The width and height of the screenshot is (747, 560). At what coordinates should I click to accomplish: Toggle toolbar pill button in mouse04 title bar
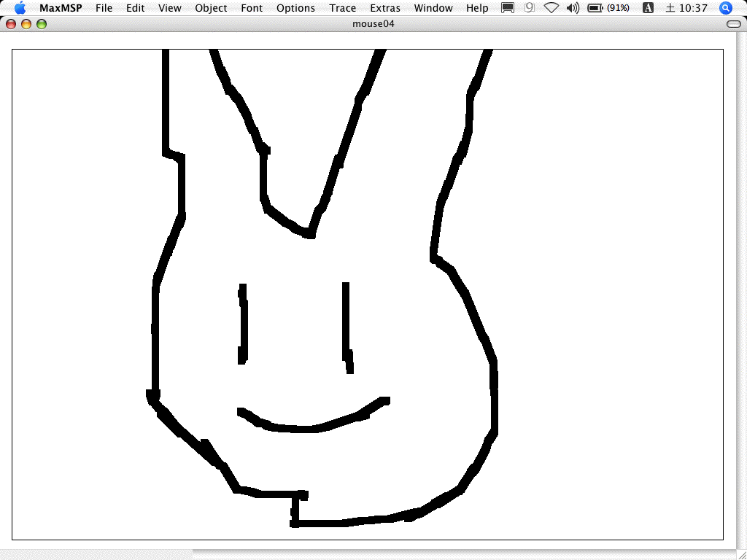734,24
